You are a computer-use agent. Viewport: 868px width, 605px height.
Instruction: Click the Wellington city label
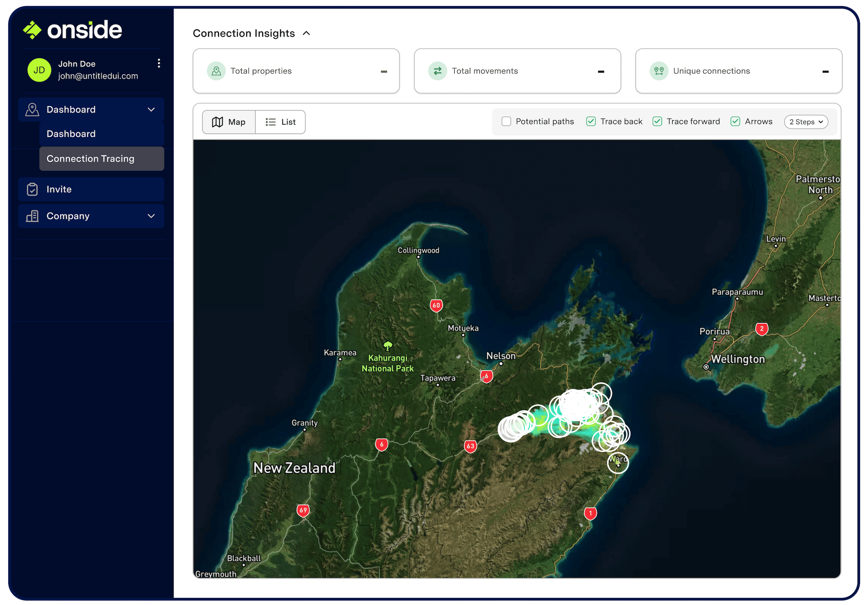pyautogui.click(x=738, y=359)
